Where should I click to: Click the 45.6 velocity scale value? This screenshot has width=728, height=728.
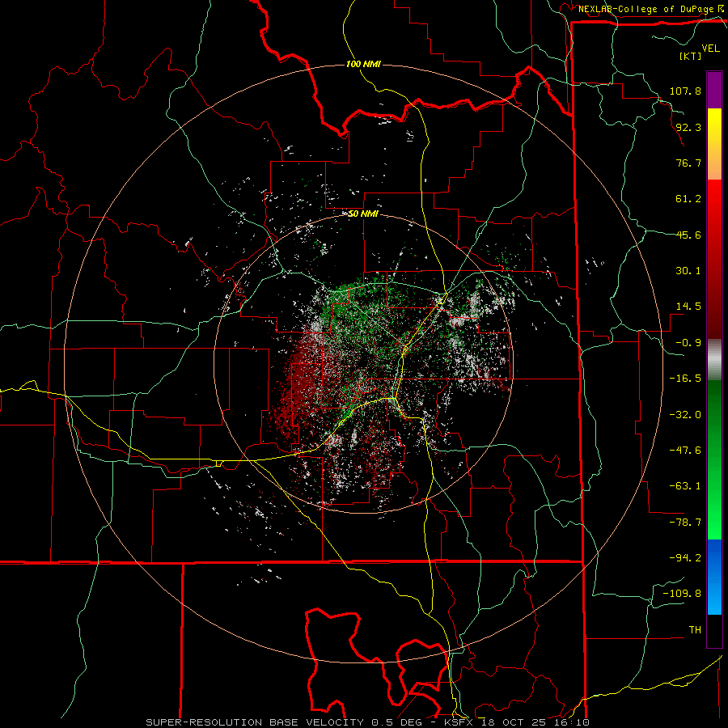[688, 235]
